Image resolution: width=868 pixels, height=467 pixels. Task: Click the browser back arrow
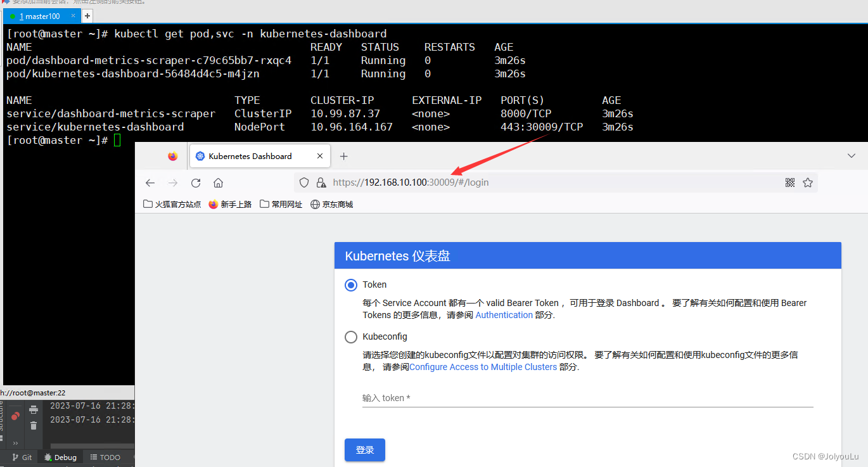(150, 182)
